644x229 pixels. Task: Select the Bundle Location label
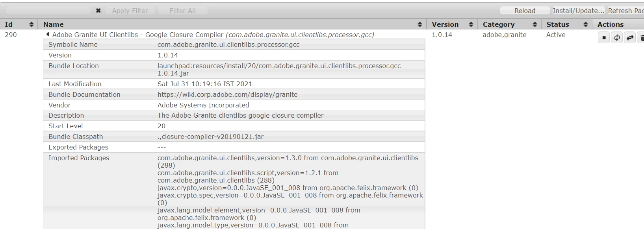tap(74, 66)
